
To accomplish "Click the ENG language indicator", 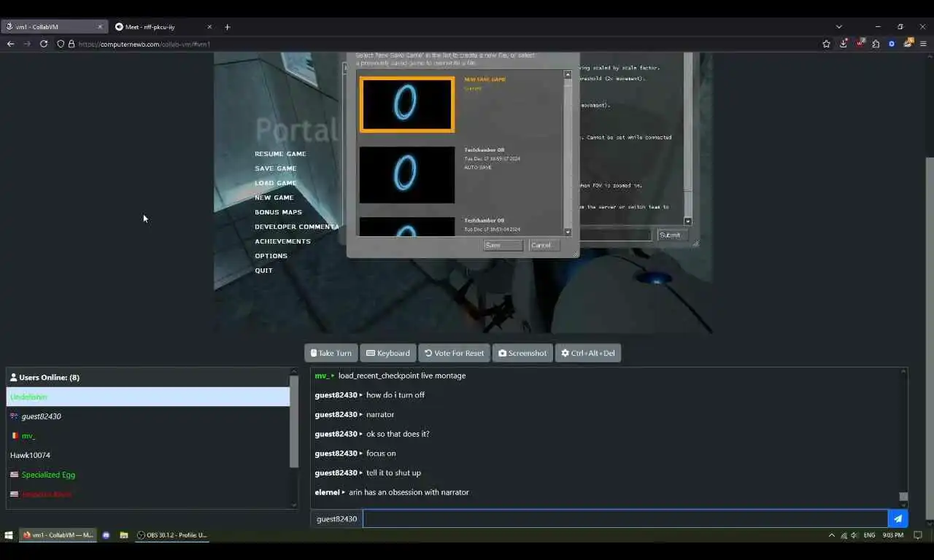I will (870, 535).
